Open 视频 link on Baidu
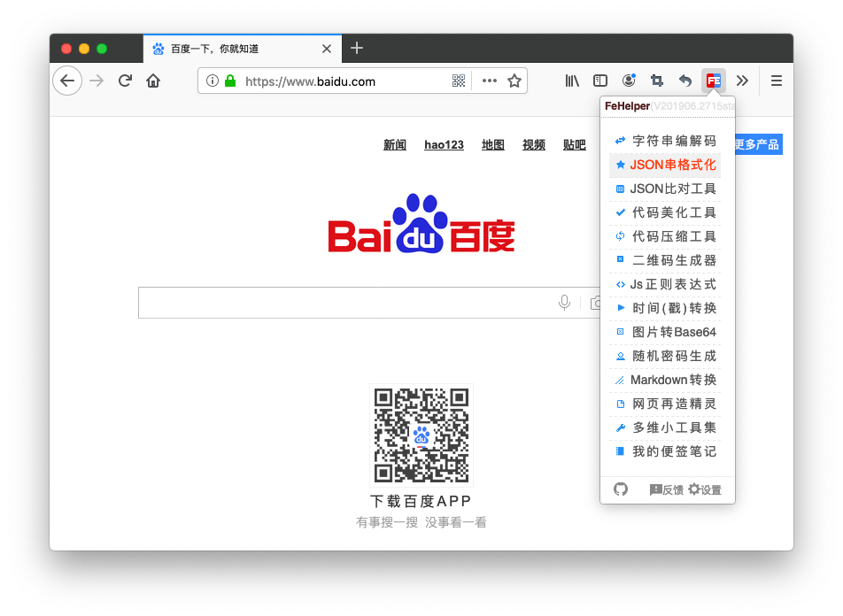This screenshot has height=616, width=843. 534,144
